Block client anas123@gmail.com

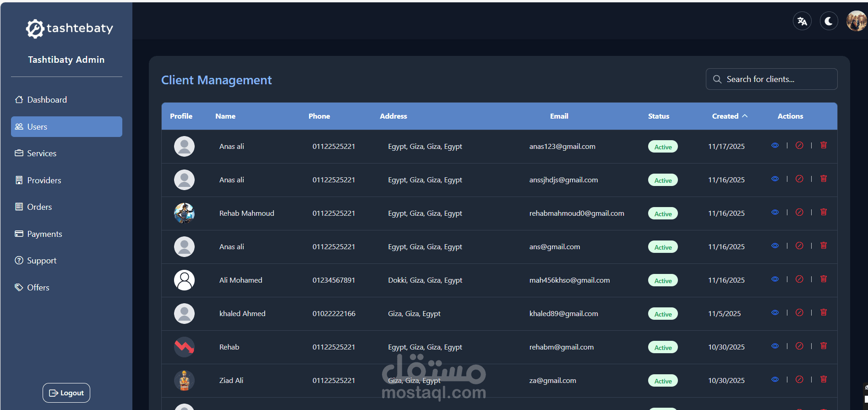point(799,145)
